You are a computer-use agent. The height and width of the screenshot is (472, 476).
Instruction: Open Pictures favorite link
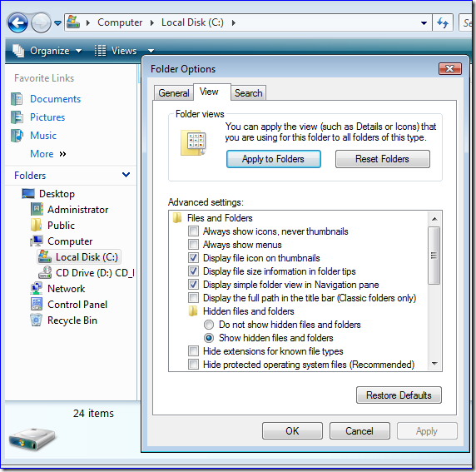click(x=47, y=117)
